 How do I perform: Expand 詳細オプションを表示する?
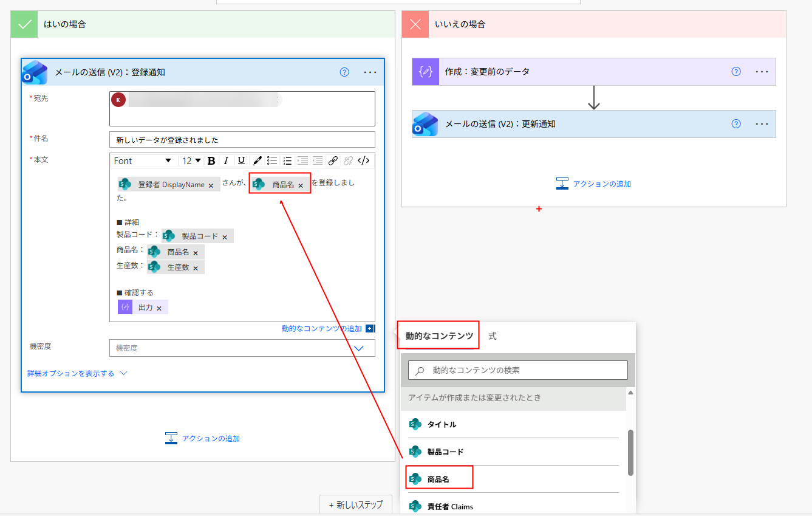pos(77,374)
